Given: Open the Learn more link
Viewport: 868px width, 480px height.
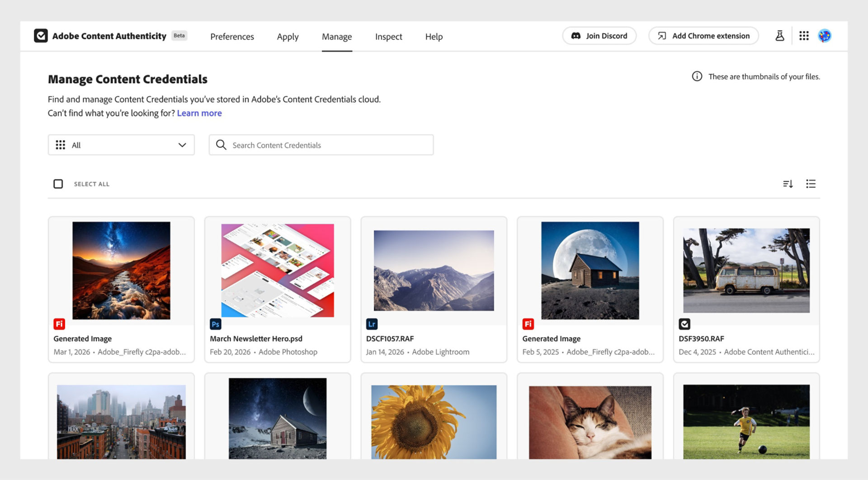Looking at the screenshot, I should tap(199, 113).
